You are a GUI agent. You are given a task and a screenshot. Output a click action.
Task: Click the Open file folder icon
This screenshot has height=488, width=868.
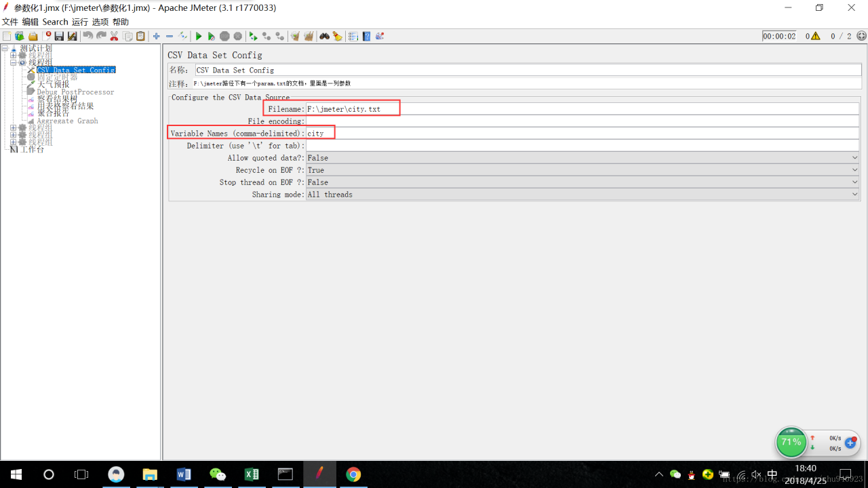33,37
